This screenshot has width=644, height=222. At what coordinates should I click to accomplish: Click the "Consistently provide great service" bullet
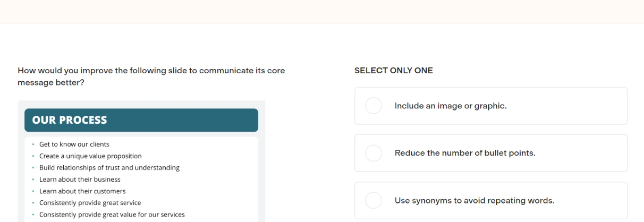click(90, 203)
